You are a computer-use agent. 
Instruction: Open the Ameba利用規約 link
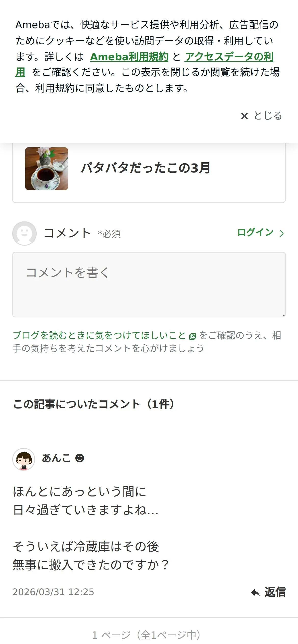pos(129,56)
